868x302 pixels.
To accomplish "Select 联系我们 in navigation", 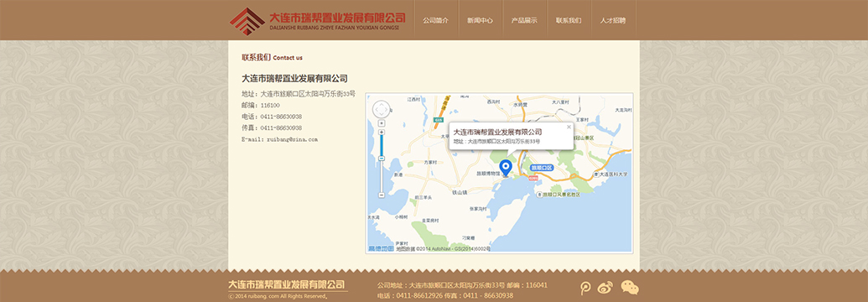I will 569,20.
